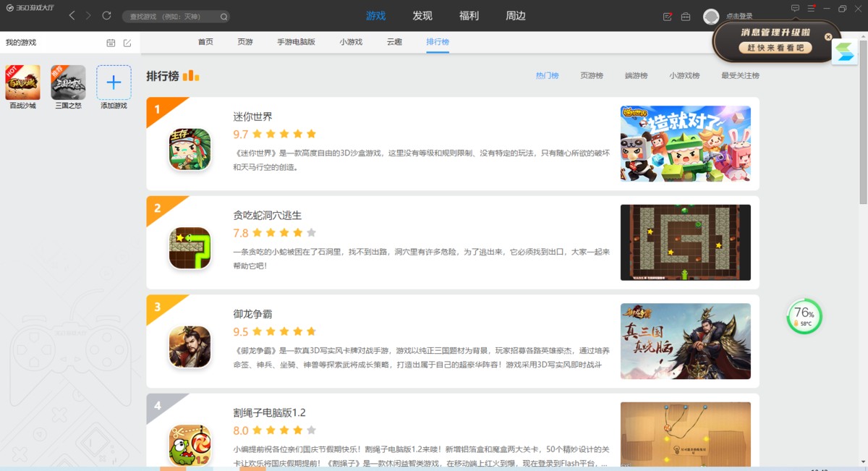Image resolution: width=868 pixels, height=471 pixels.
Task: Click the 割绳子电脑版1.2 star rating
Action: (284, 430)
